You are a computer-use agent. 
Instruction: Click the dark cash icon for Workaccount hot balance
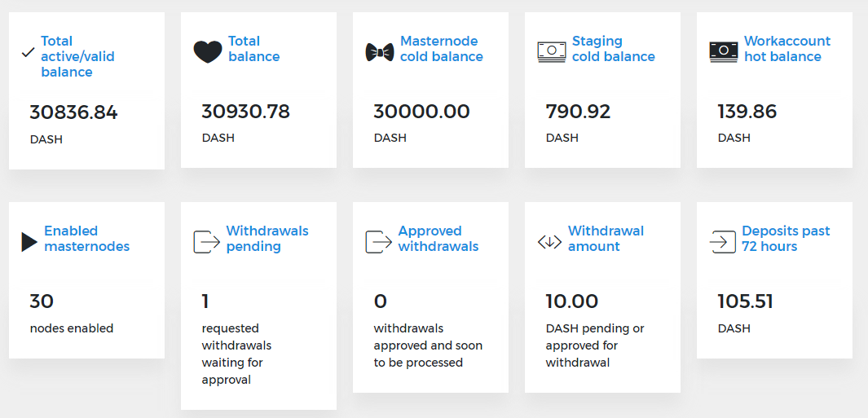(724, 51)
